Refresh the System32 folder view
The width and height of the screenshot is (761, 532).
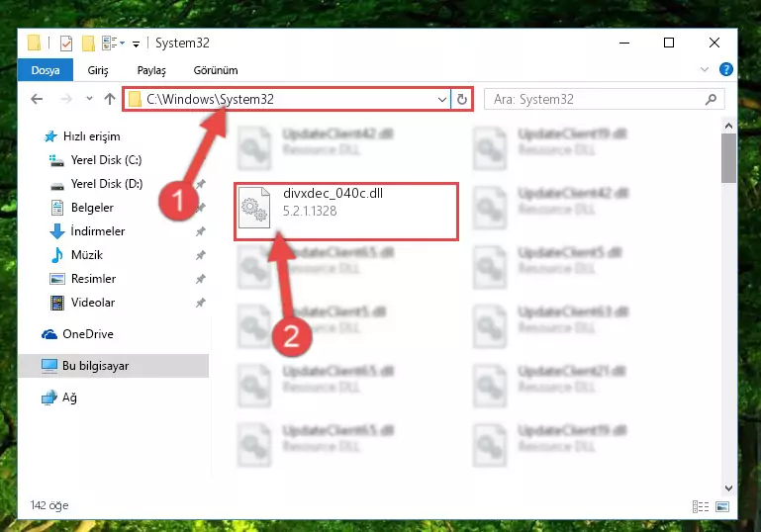point(461,100)
